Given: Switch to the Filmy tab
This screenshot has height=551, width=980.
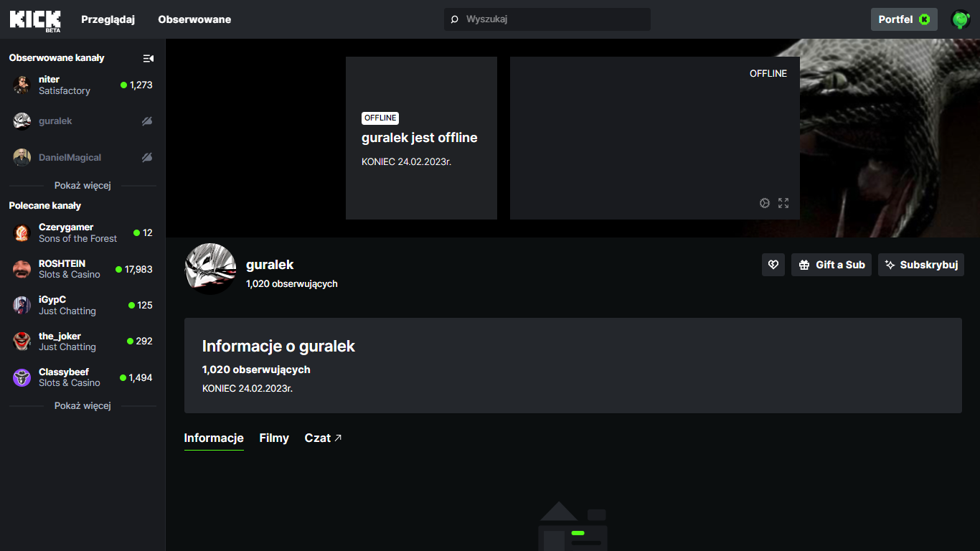Looking at the screenshot, I should point(274,438).
